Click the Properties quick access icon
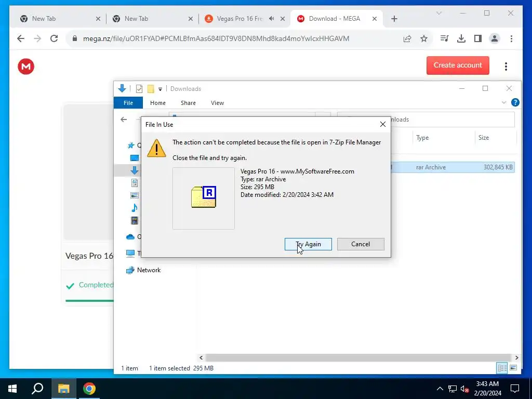This screenshot has height=399, width=532. (139, 89)
